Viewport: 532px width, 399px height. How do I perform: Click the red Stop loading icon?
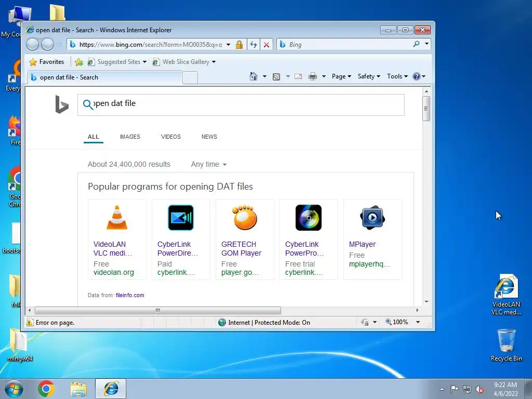267,45
